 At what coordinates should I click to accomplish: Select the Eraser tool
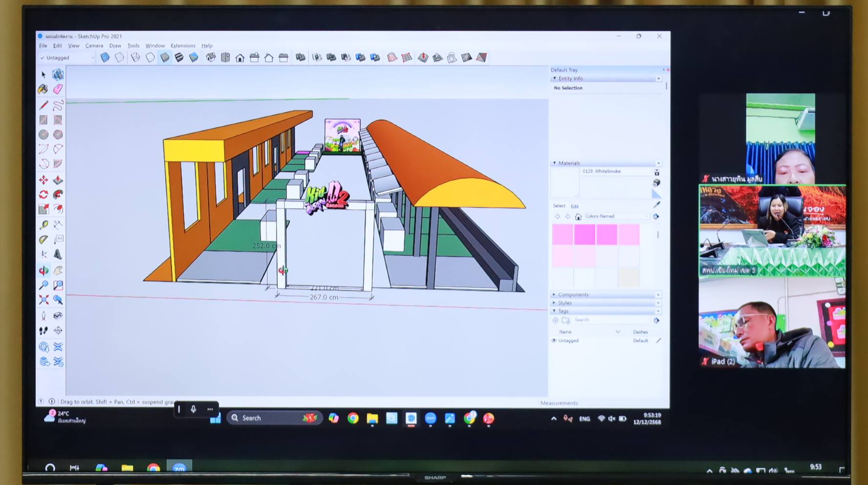(x=58, y=89)
